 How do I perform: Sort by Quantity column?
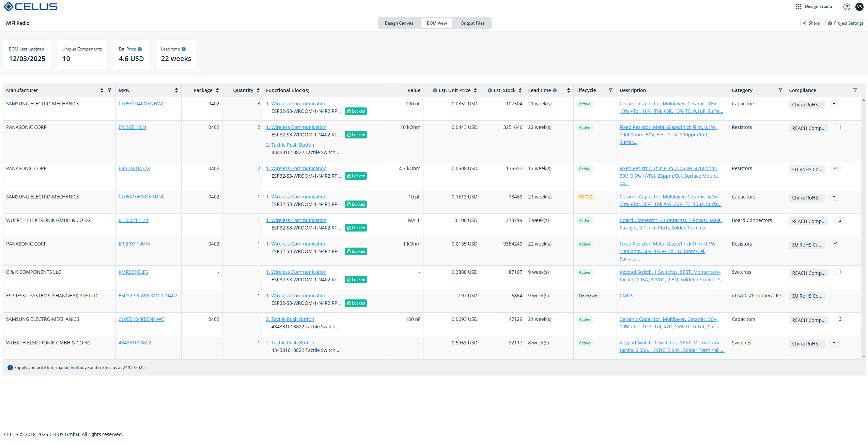click(258, 90)
